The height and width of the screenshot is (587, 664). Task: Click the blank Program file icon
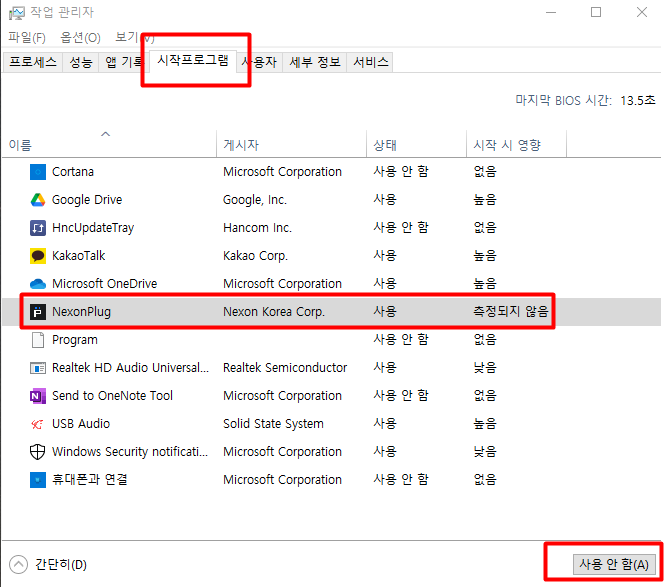coord(38,339)
